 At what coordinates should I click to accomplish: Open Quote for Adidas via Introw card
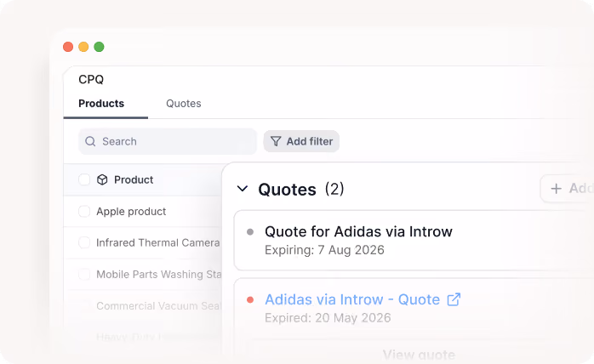(414, 241)
